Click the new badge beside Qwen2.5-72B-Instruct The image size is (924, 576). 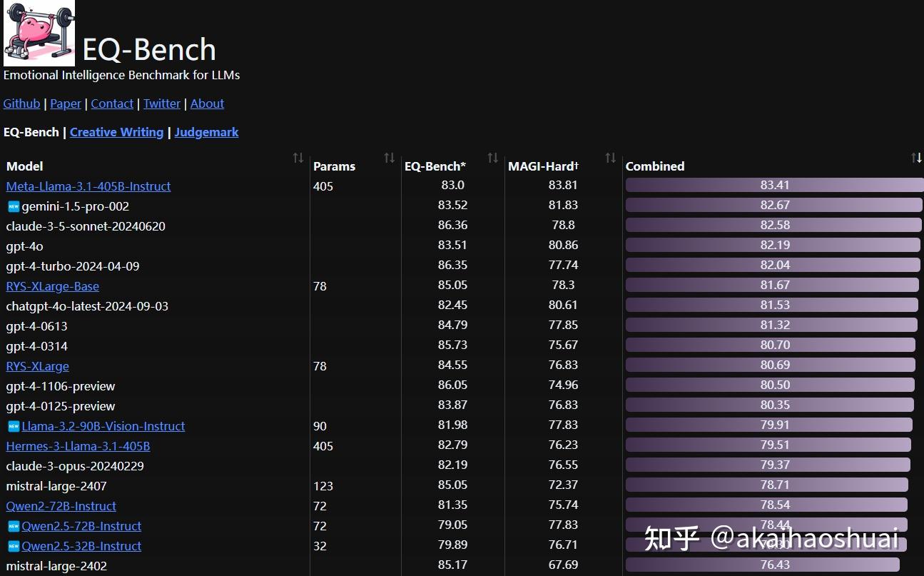[14, 526]
